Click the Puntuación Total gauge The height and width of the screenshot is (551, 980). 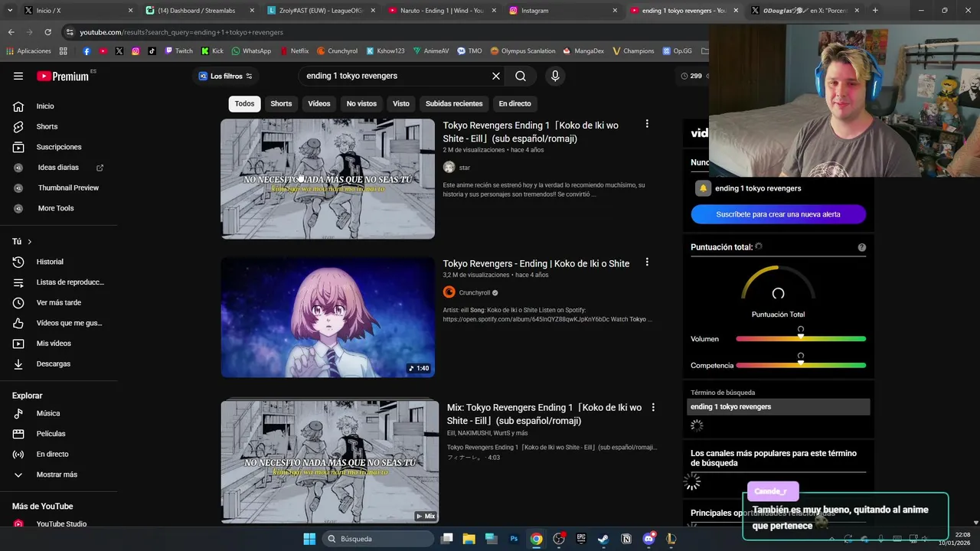778,285
